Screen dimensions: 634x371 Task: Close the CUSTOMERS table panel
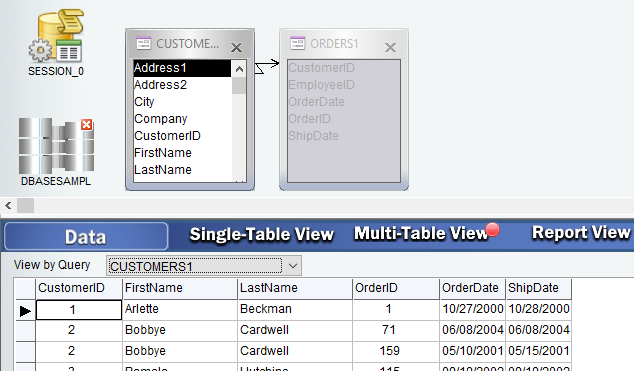(237, 48)
